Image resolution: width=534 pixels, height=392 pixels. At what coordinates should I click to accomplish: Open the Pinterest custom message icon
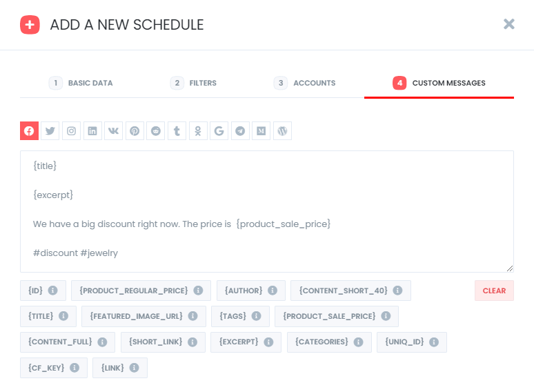pyautogui.click(x=135, y=130)
